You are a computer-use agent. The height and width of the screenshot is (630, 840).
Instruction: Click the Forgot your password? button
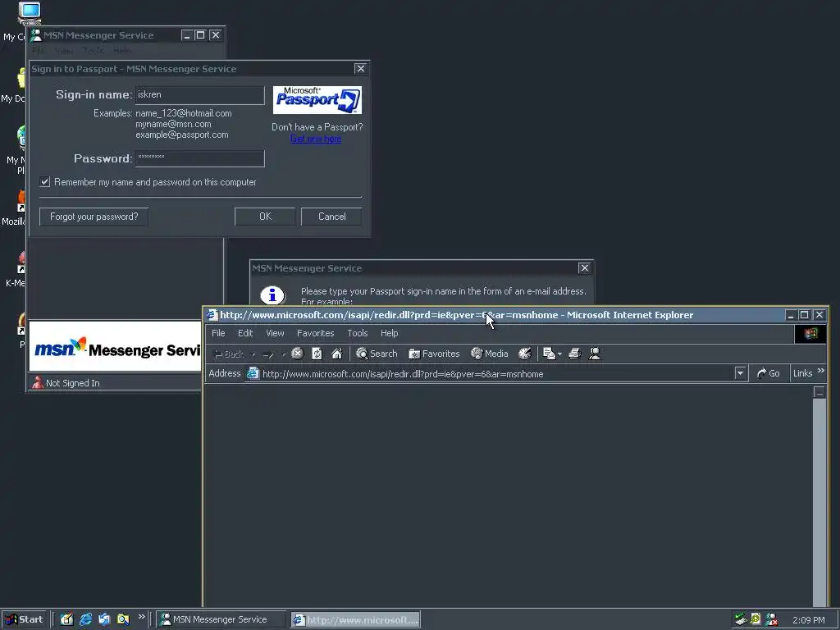point(94,217)
